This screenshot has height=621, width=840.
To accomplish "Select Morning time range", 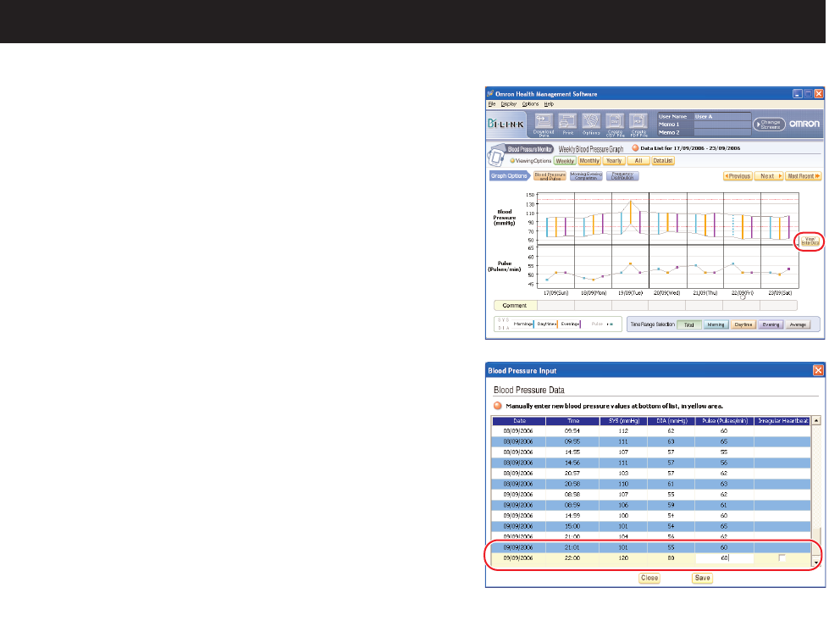I will (716, 324).
